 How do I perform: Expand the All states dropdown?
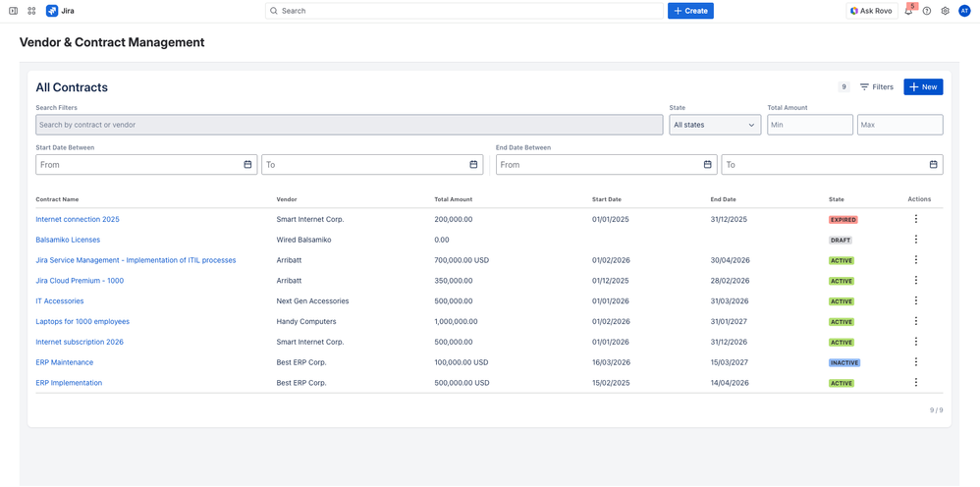tap(714, 125)
